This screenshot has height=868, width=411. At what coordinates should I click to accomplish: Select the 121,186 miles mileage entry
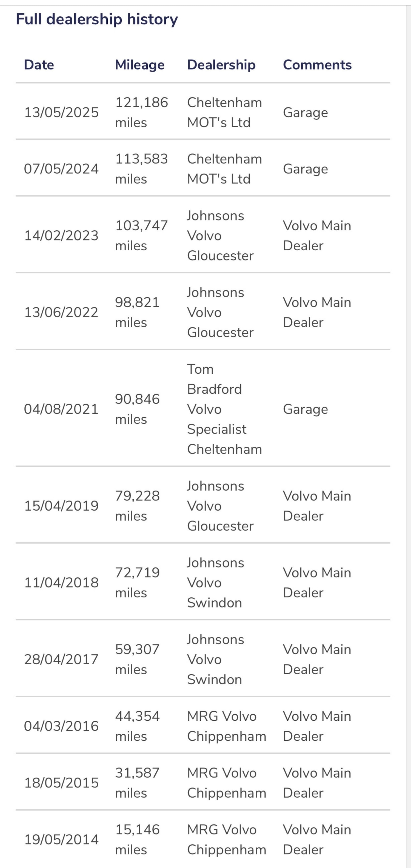point(141,112)
